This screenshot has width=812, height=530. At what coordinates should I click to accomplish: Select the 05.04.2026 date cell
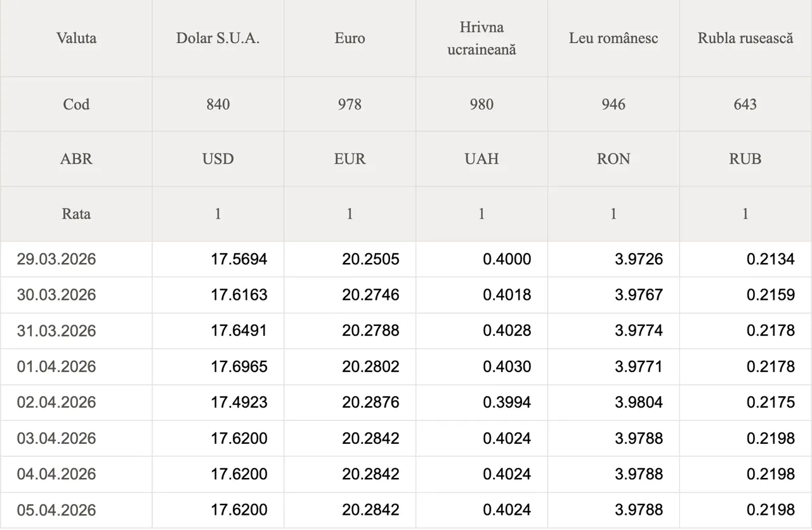[56, 510]
